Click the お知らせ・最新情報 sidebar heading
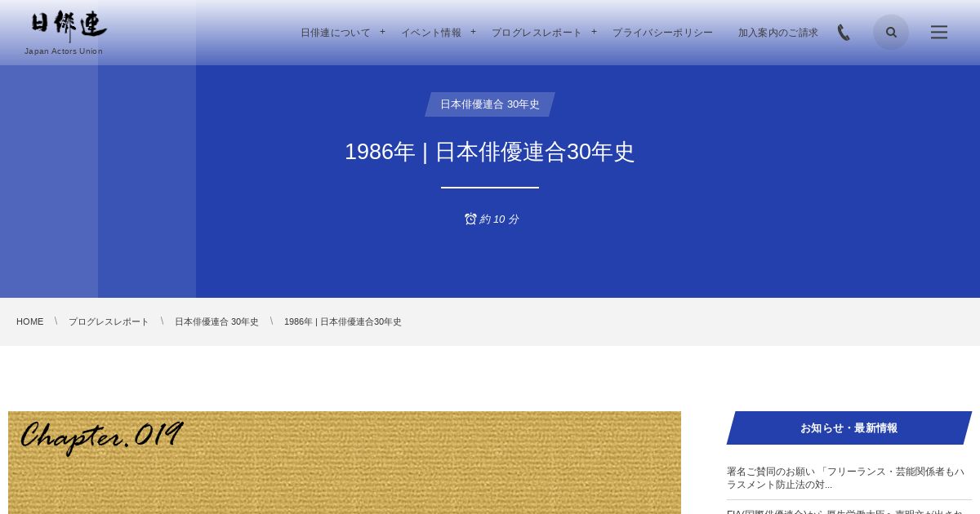The height and width of the screenshot is (514, 980). [849, 428]
